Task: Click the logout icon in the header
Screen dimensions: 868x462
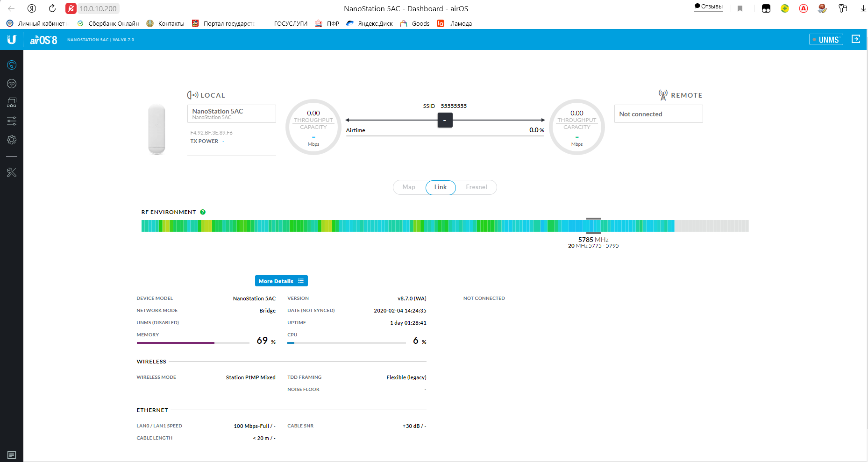Action: coord(856,39)
